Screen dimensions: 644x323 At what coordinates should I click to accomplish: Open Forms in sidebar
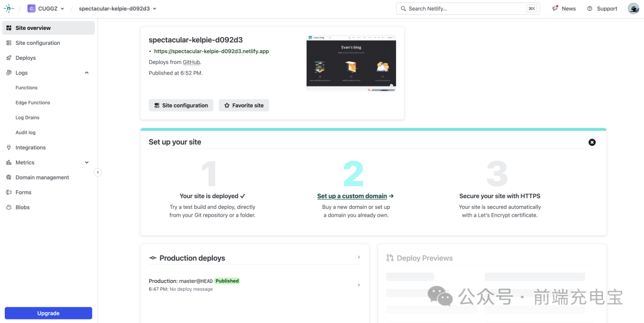48,192
